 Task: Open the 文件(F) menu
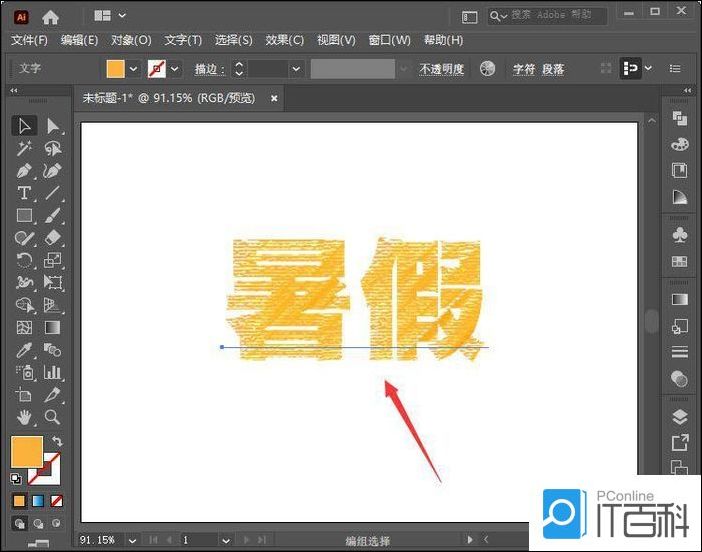(29, 40)
